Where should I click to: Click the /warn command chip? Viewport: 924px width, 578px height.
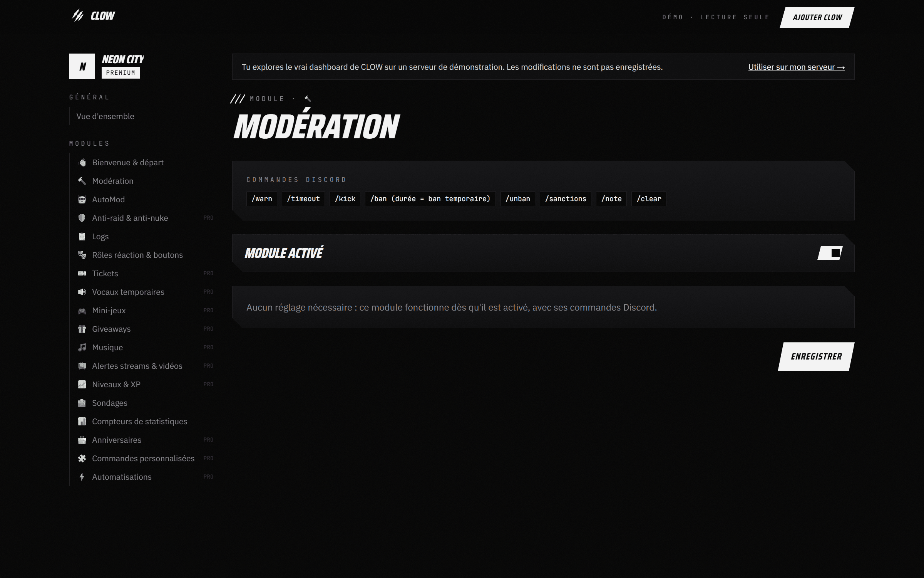(262, 199)
